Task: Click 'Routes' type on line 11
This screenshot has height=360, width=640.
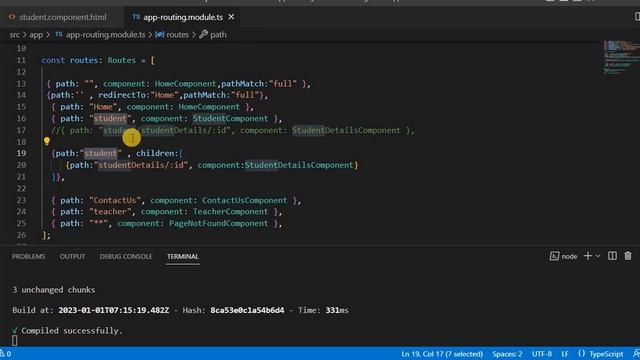Action: [x=122, y=60]
